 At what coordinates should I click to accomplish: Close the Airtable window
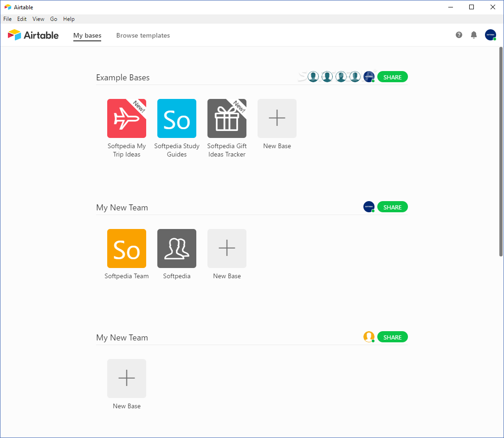[493, 7]
